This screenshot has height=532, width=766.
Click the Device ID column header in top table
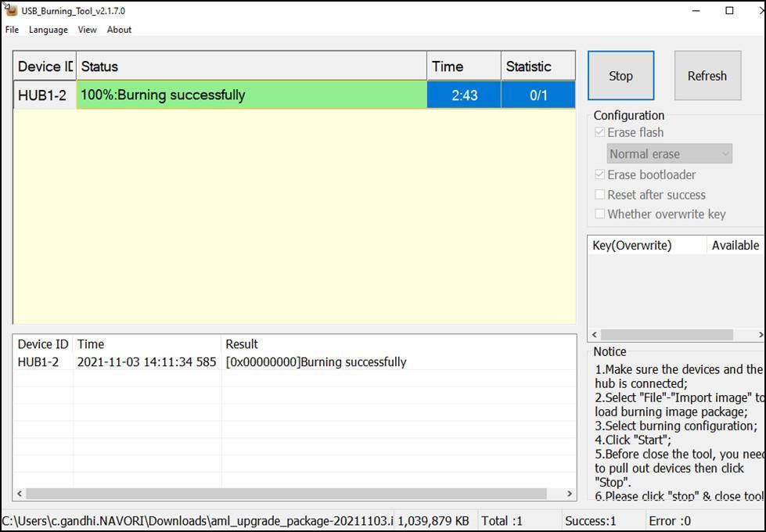[45, 66]
